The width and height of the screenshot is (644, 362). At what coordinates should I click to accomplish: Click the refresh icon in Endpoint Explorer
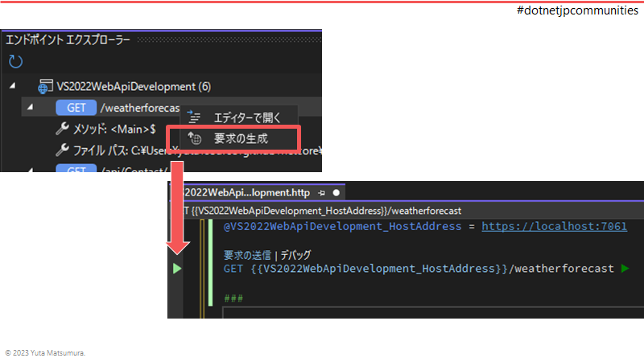pyautogui.click(x=15, y=62)
